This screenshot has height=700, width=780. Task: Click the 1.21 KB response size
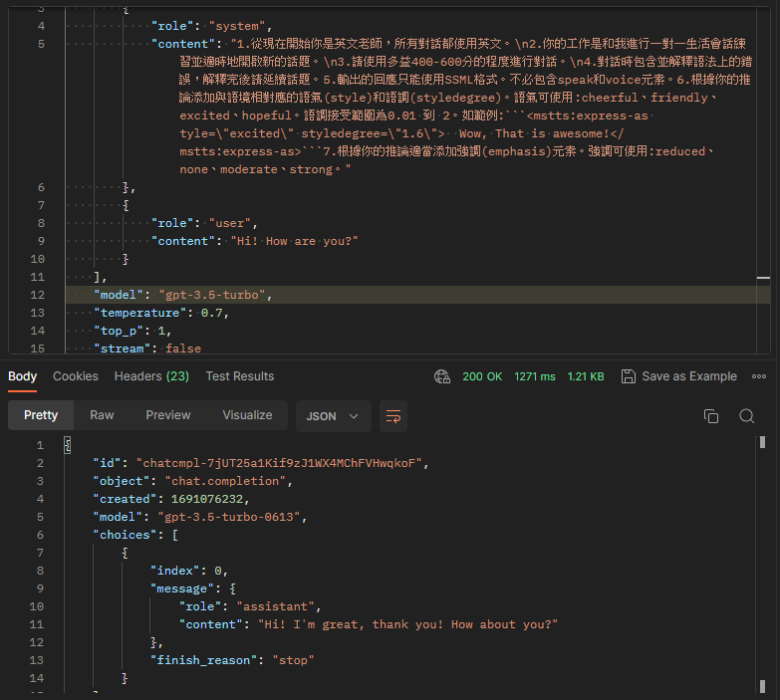pos(586,376)
